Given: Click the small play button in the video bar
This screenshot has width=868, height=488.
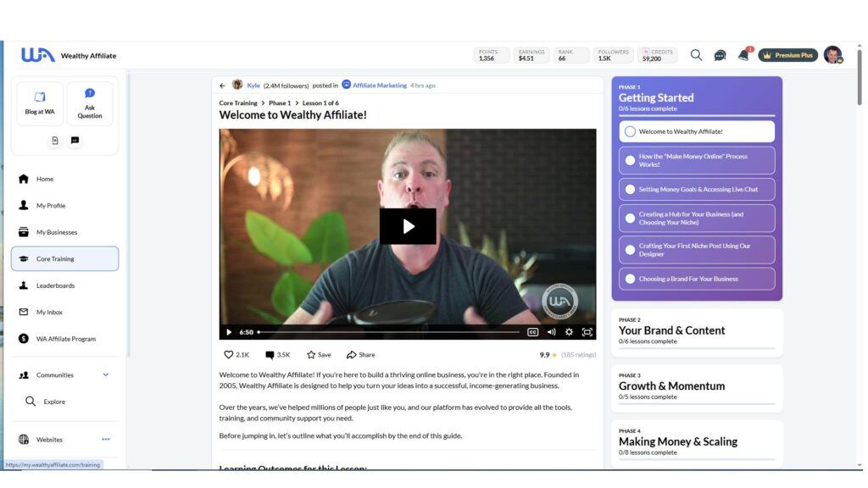Looking at the screenshot, I should 229,332.
